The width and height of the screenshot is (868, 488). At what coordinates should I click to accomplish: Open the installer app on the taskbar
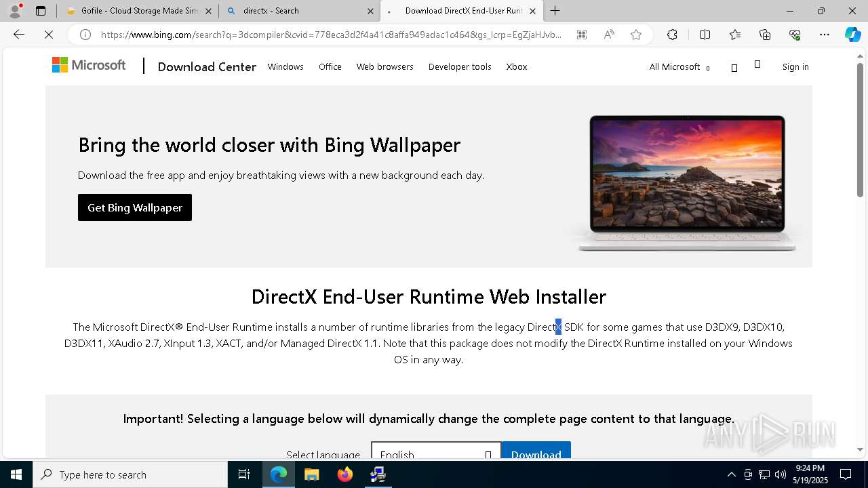(x=378, y=474)
